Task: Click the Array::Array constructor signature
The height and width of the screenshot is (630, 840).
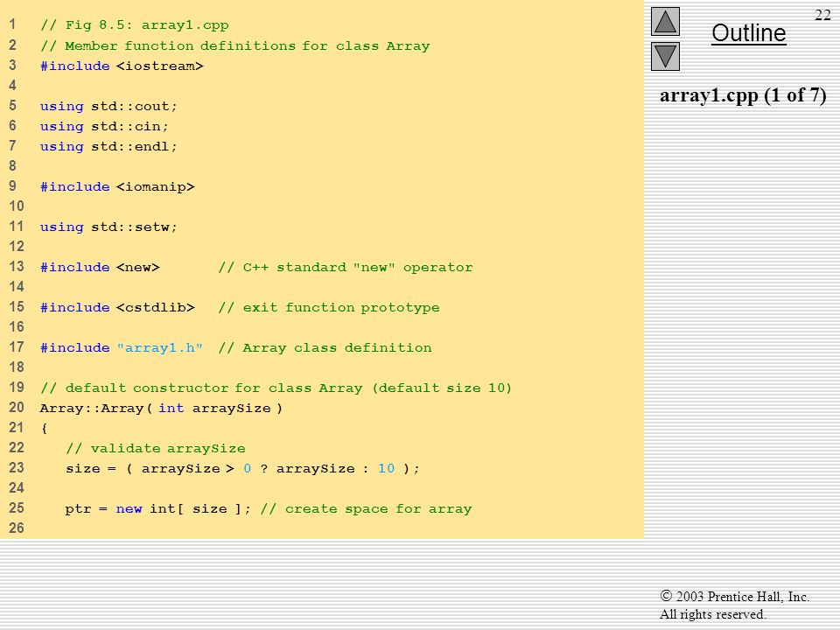Action: tap(161, 409)
